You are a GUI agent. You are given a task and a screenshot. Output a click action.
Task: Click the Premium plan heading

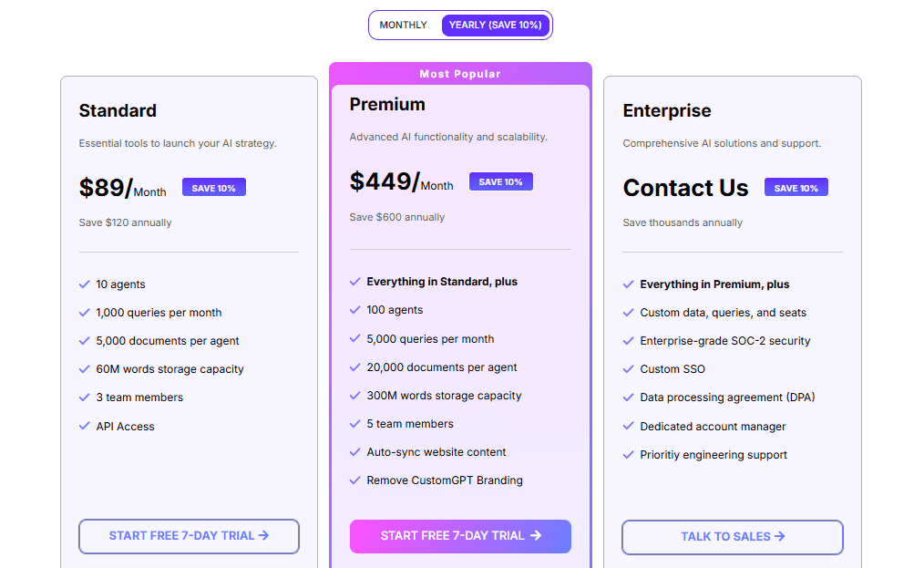point(387,105)
